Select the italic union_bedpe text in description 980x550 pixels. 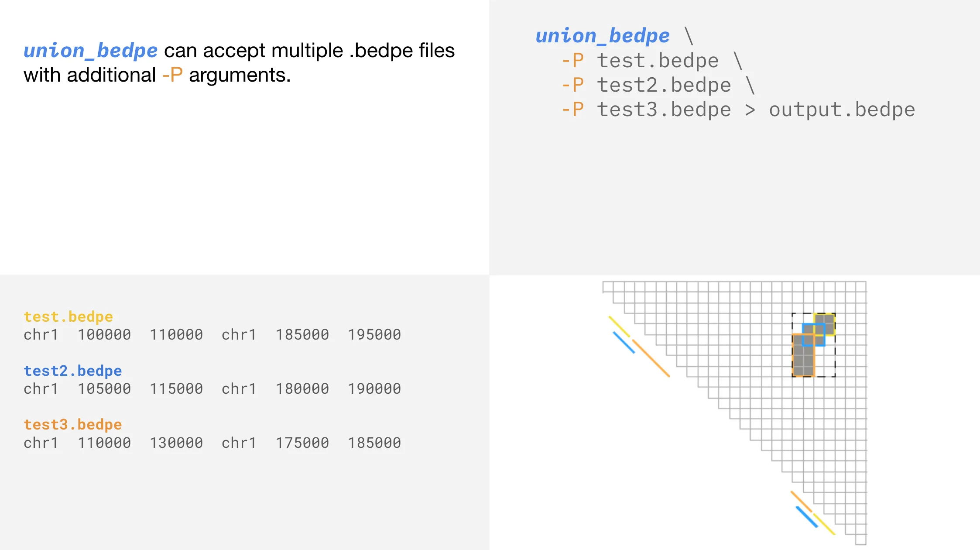click(x=90, y=51)
